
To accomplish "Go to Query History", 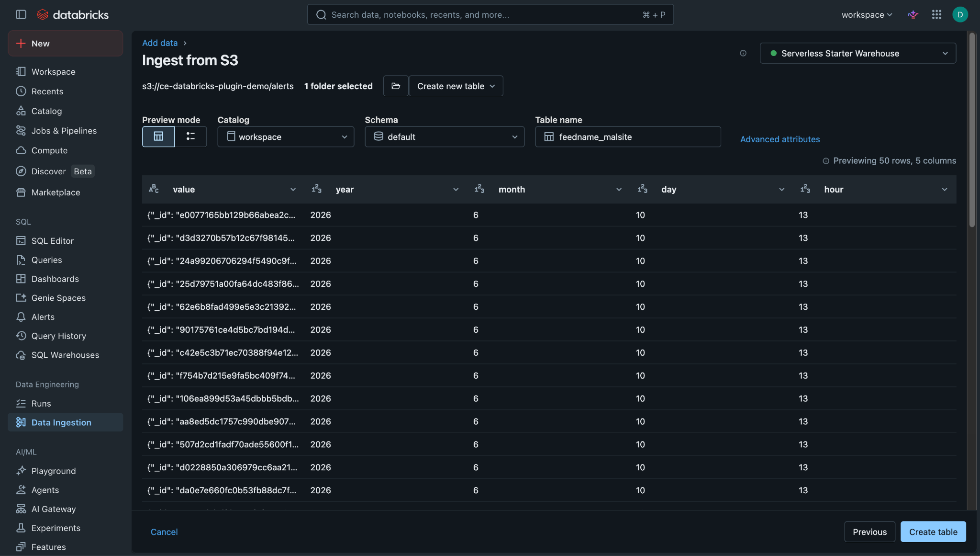I will pyautogui.click(x=66, y=336).
